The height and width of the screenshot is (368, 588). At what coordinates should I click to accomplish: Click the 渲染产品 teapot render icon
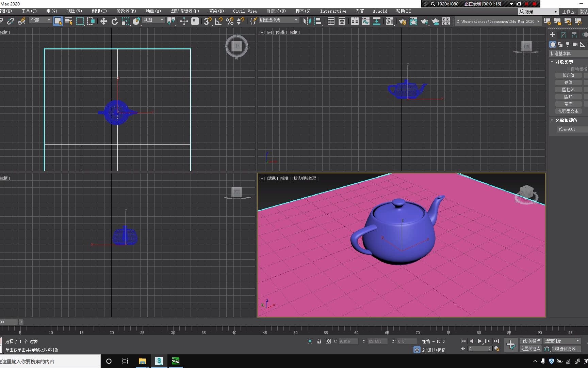pyautogui.click(x=425, y=21)
